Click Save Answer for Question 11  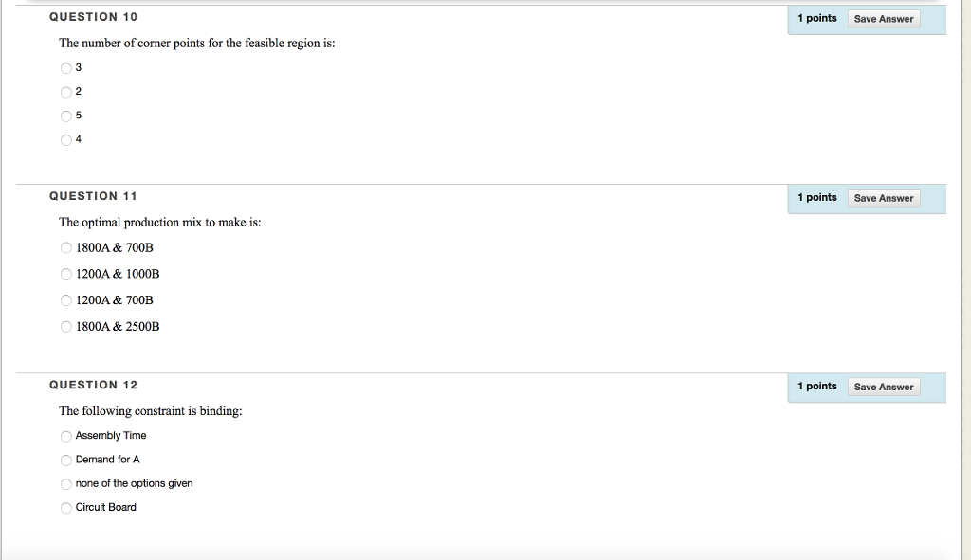pyautogui.click(x=883, y=198)
